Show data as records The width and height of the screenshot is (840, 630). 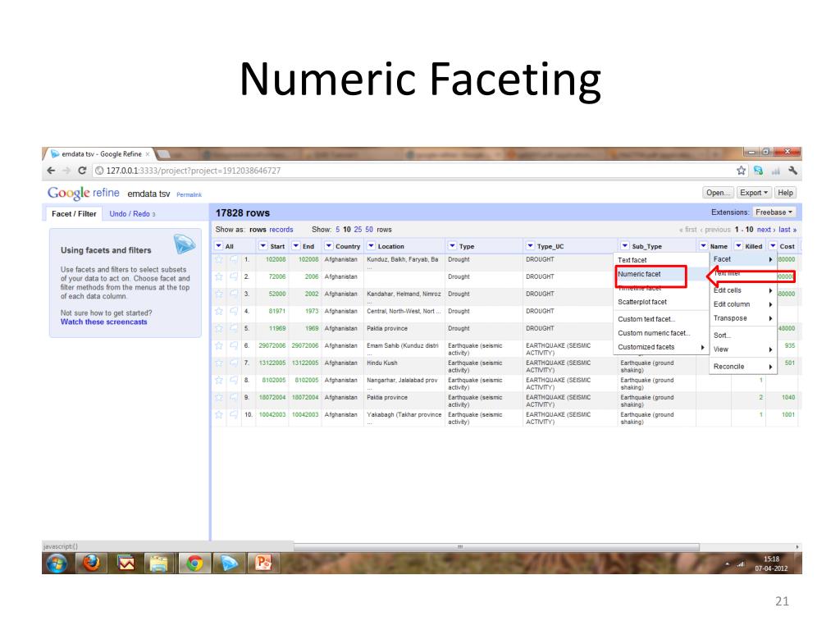pyautogui.click(x=281, y=230)
